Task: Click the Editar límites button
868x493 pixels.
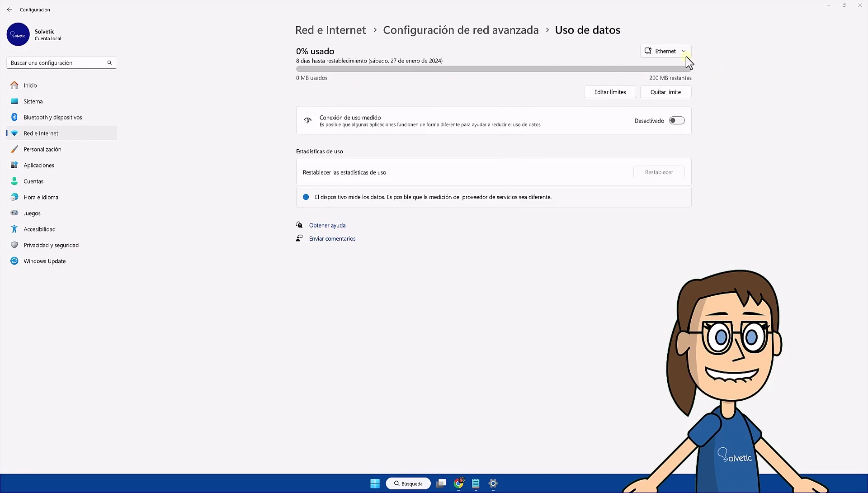Action: 610,92
